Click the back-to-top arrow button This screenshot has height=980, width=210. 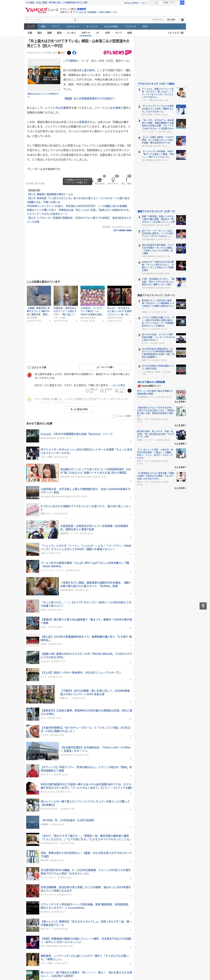pos(203,606)
